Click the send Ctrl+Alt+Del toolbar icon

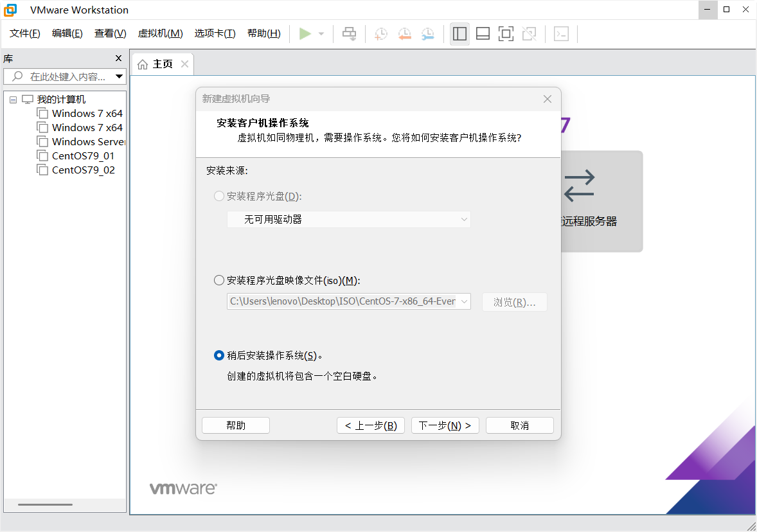[349, 34]
